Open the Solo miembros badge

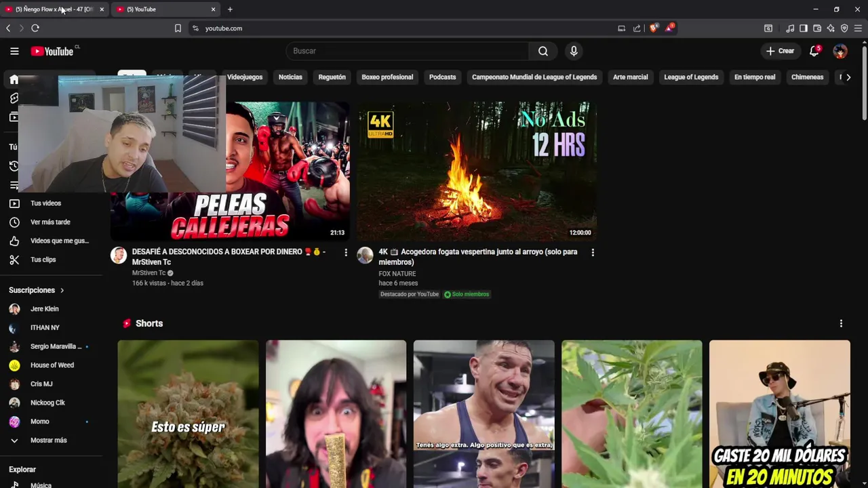pos(467,294)
